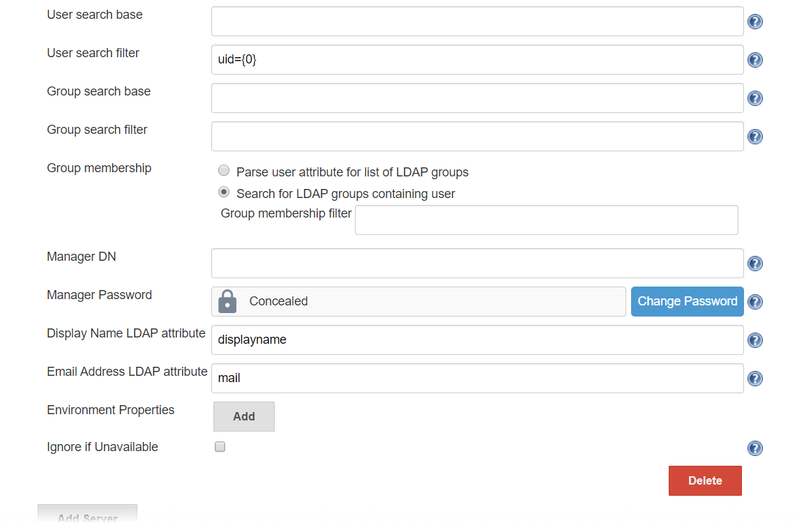Select Search for LDAP groups containing user
The height and width of the screenshot is (532, 804).
coord(224,192)
